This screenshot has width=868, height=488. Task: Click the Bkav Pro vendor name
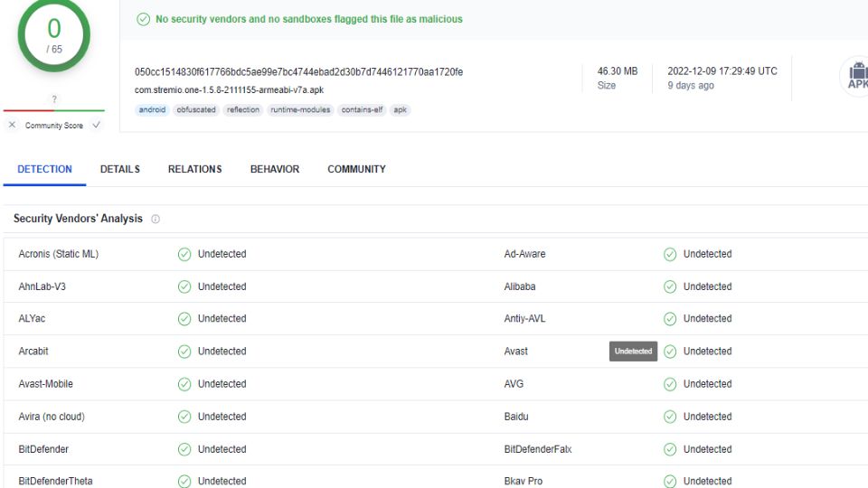(x=524, y=482)
